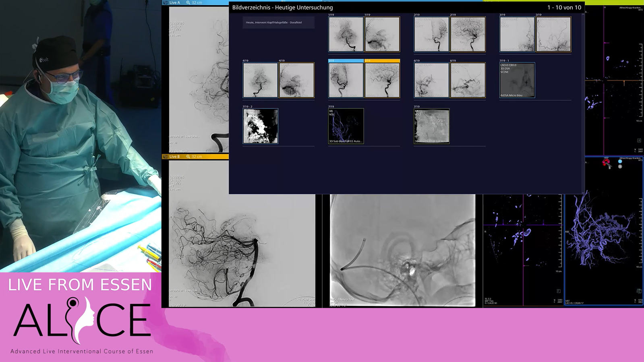The height and width of the screenshot is (362, 644).
Task: Click the Live B plane cube icon
Action: [x=166, y=157]
